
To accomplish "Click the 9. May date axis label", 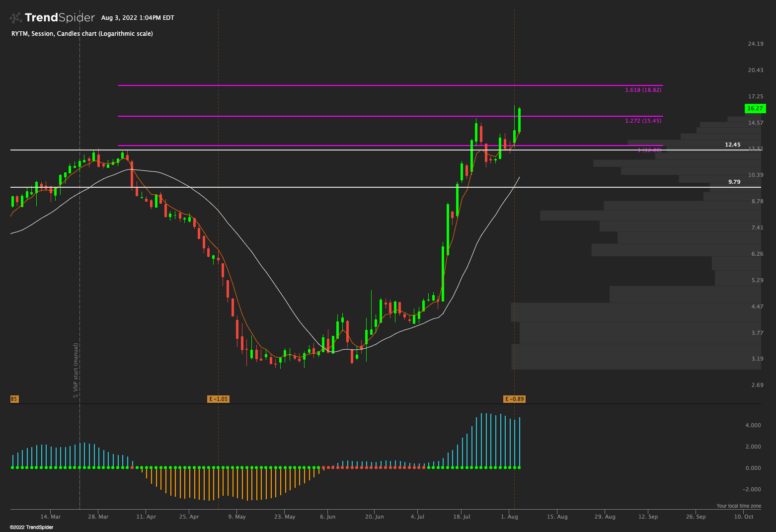I will coord(237,517).
